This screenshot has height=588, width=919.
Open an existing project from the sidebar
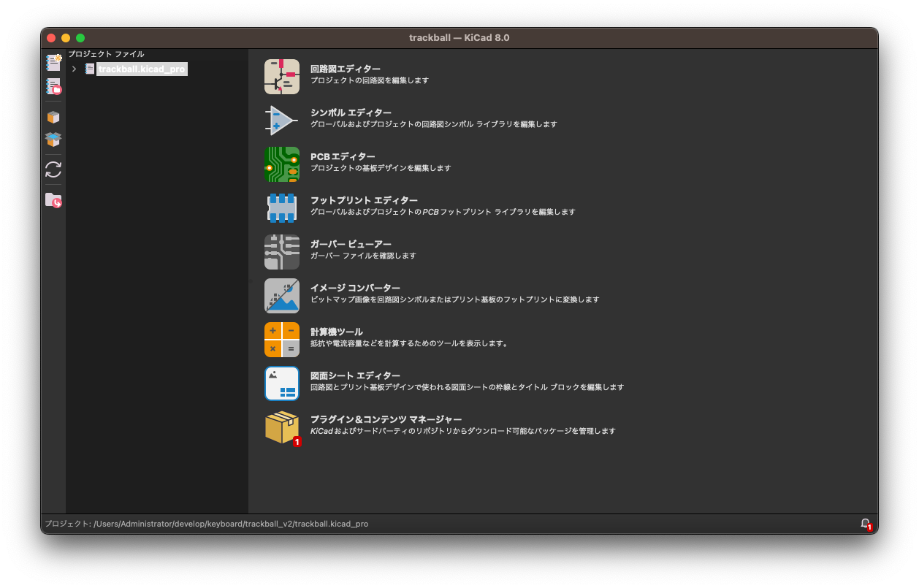53,87
